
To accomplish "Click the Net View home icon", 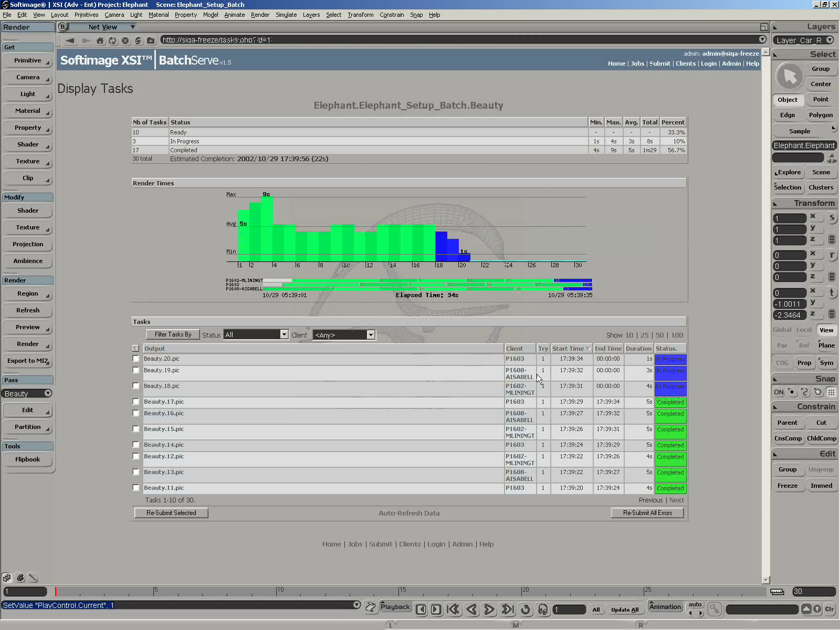I will point(100,40).
